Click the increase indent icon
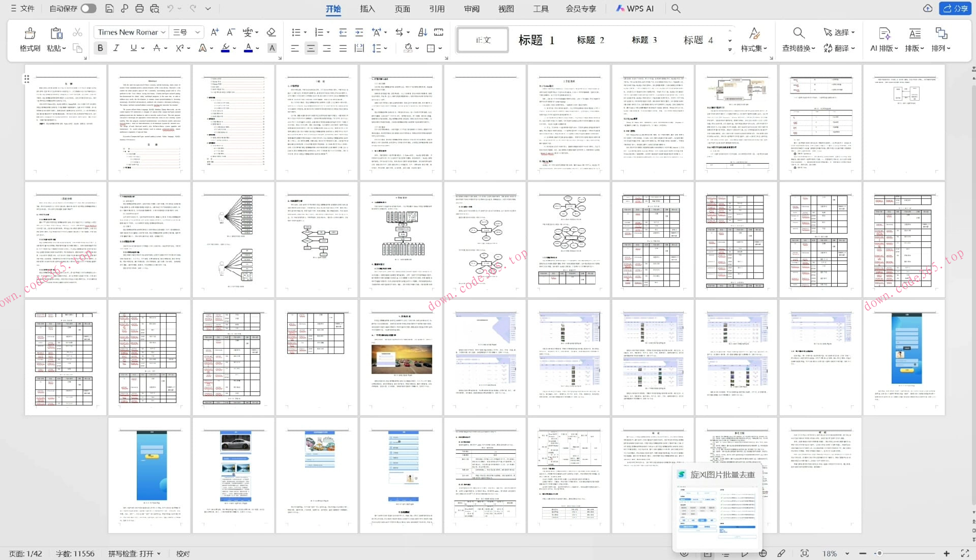The height and width of the screenshot is (560, 976). (x=359, y=32)
